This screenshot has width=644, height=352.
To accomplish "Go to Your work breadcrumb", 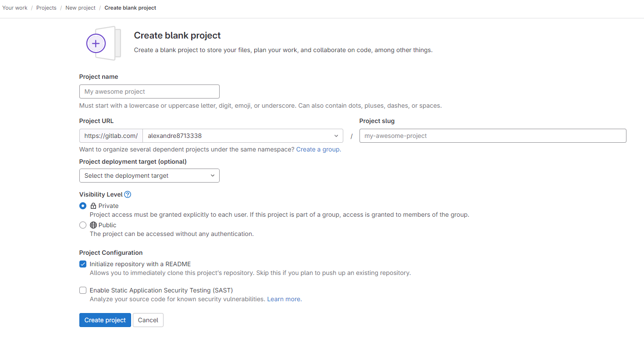I will pos(15,8).
